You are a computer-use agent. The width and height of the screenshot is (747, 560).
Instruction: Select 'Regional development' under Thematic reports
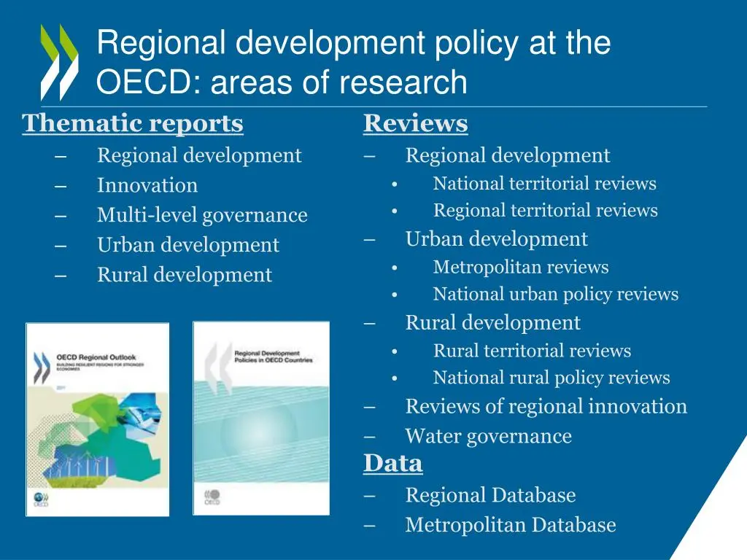point(200,155)
